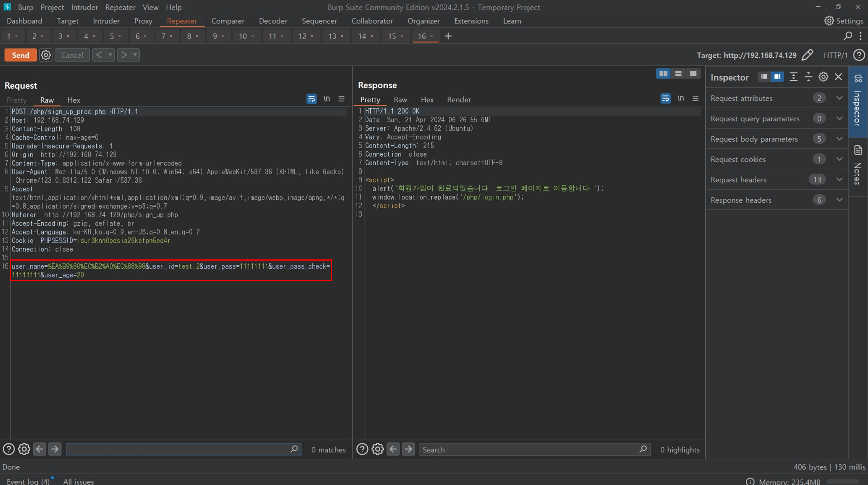Edit the target with pencil icon
Viewport: 868px width, 485px height.
coord(807,55)
